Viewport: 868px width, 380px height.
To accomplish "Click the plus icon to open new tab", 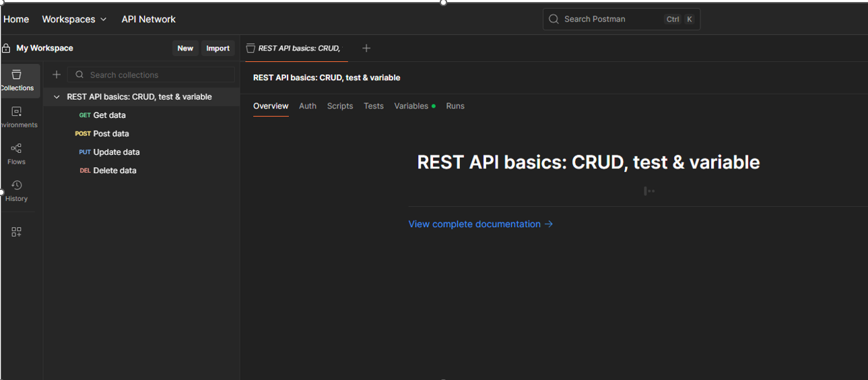I will coord(366,48).
